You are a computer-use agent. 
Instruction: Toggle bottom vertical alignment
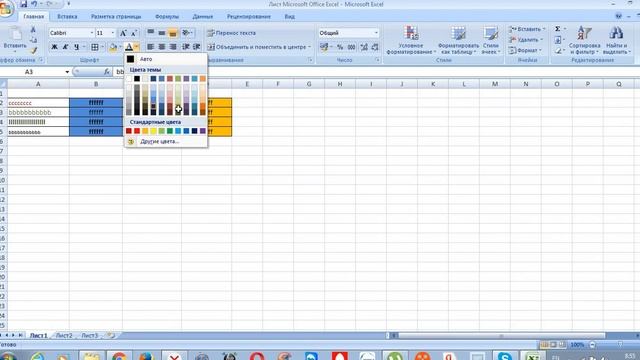tap(173, 33)
